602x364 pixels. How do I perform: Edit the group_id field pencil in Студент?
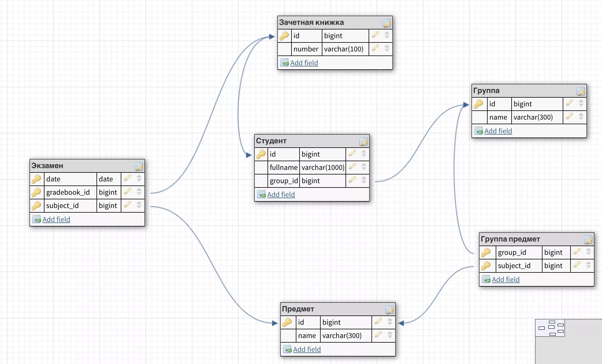(352, 180)
